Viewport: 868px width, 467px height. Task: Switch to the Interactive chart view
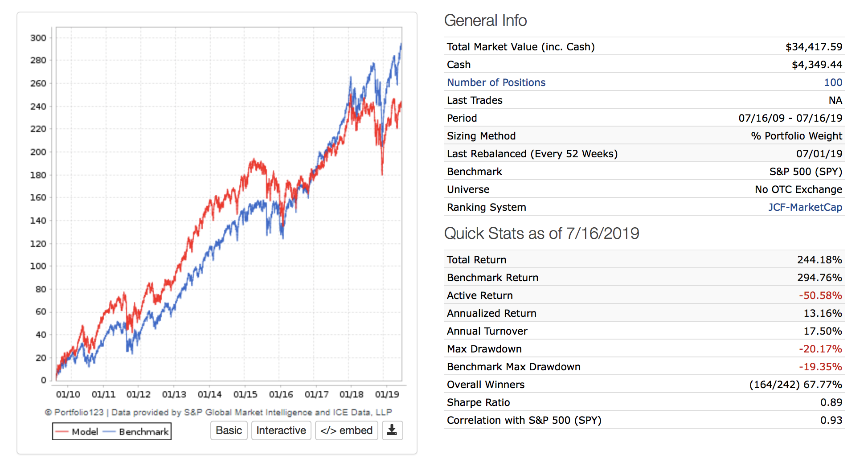[281, 430]
